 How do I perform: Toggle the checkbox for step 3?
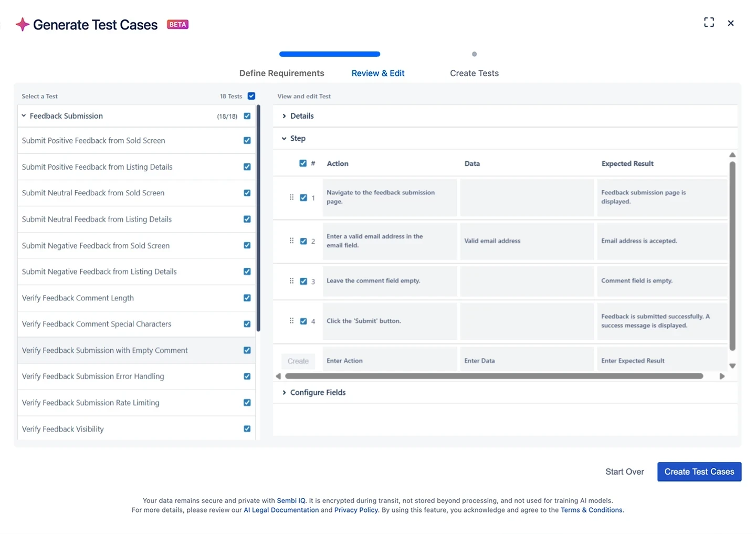click(x=303, y=281)
